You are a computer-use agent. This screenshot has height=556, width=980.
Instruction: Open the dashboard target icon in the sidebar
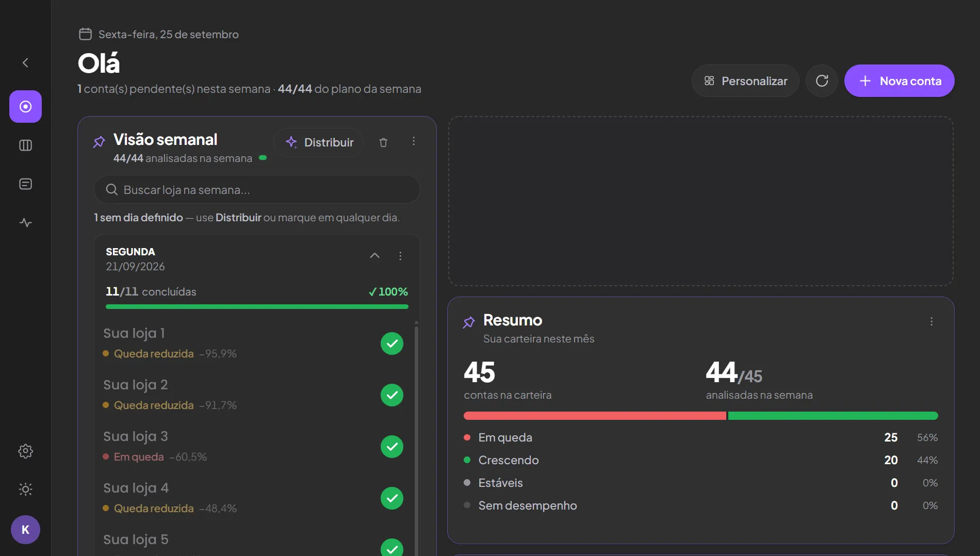pyautogui.click(x=25, y=106)
